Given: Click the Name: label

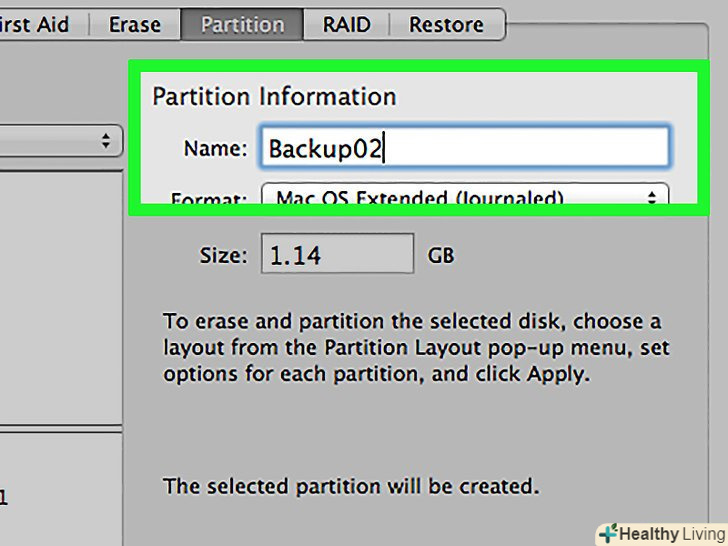Looking at the screenshot, I should point(215,149).
